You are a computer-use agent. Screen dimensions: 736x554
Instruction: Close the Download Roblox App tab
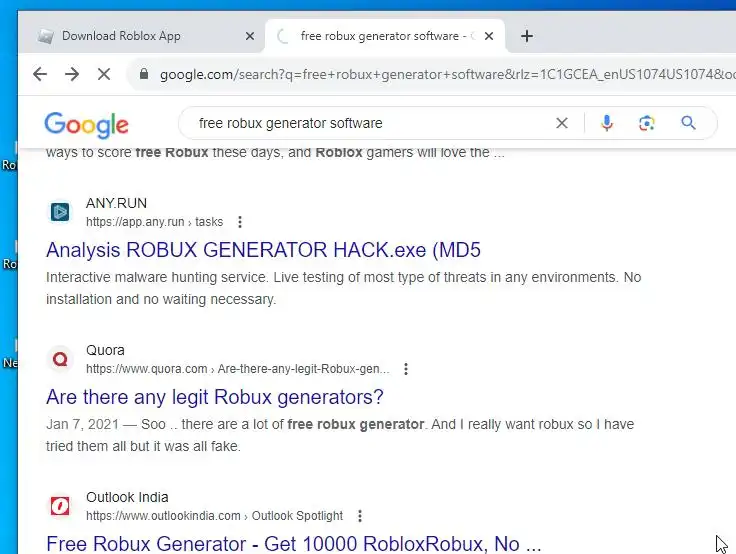click(x=250, y=36)
